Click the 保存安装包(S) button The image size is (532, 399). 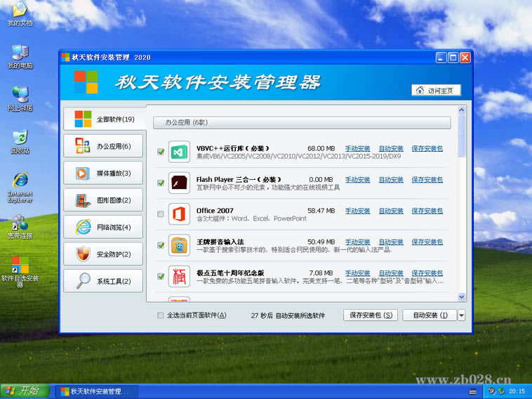point(371,315)
